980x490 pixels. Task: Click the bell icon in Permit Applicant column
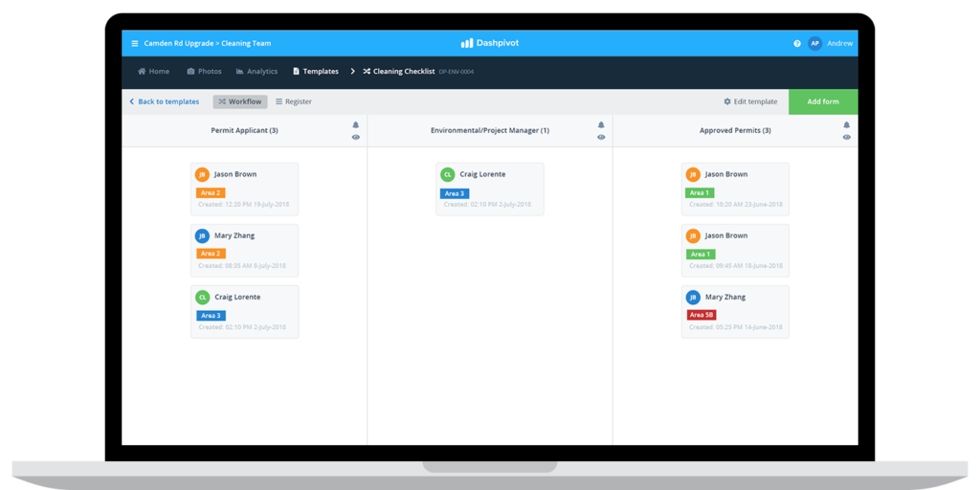pyautogui.click(x=356, y=124)
